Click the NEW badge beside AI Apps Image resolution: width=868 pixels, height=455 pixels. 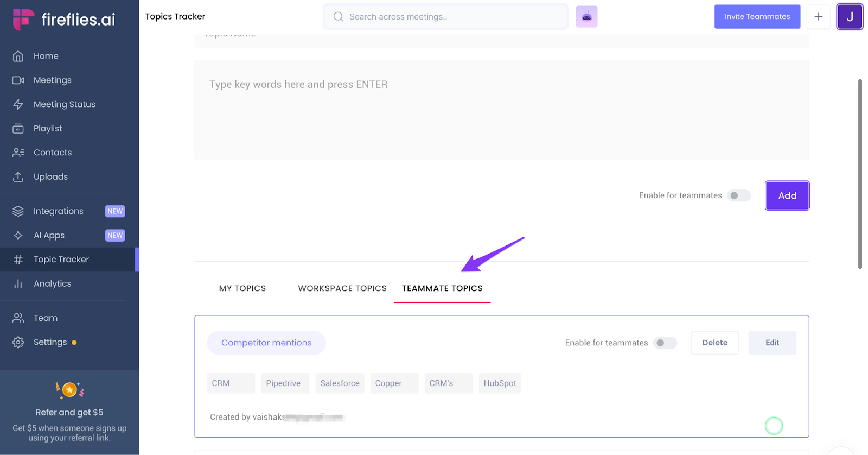[x=115, y=236]
